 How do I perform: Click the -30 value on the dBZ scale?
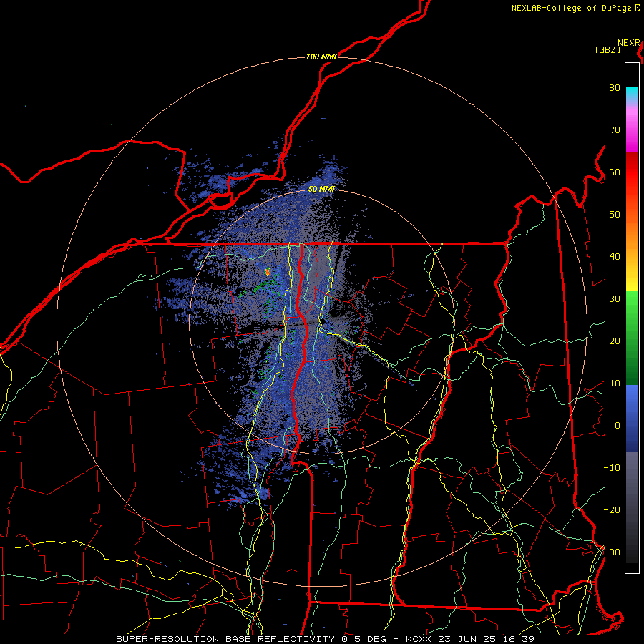click(x=612, y=552)
